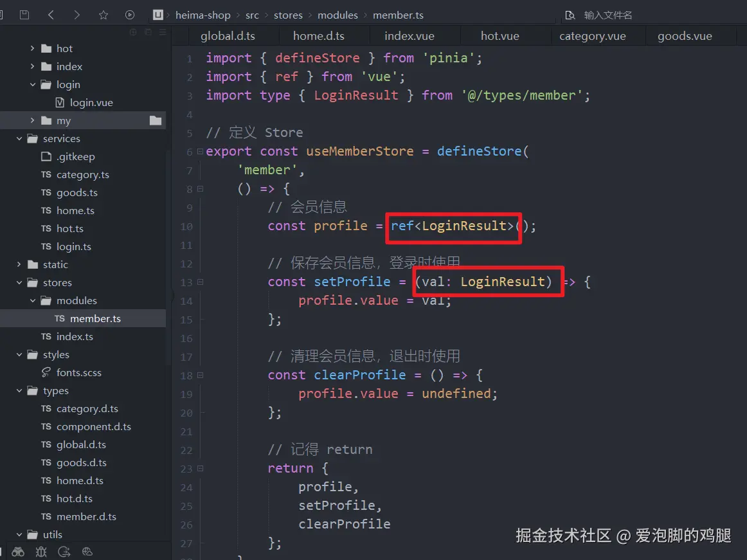The image size is (747, 560).
Task: Collapse the login folder chevron
Action: click(32, 84)
